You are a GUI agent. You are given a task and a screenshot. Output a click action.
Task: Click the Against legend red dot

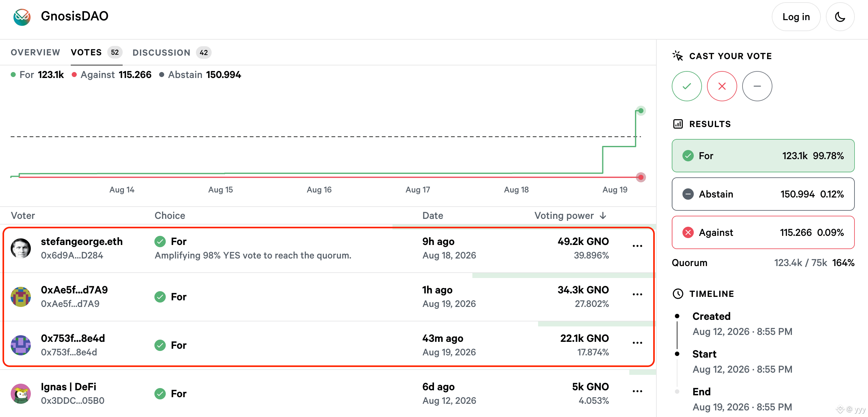74,75
